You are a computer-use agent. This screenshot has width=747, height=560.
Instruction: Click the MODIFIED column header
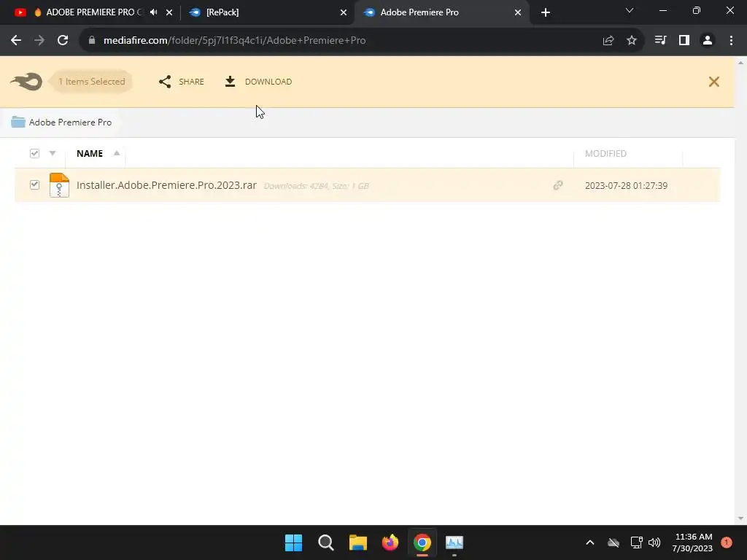tap(605, 153)
